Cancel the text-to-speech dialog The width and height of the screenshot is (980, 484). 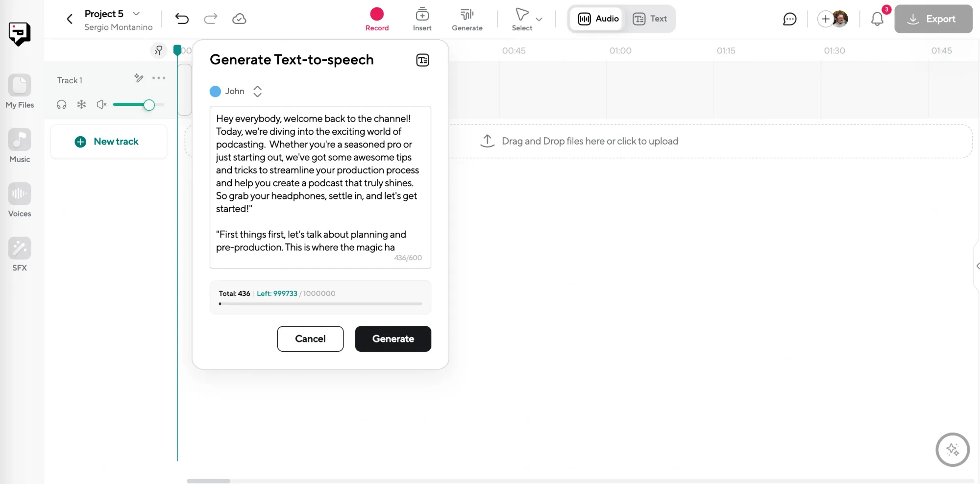[x=310, y=339]
